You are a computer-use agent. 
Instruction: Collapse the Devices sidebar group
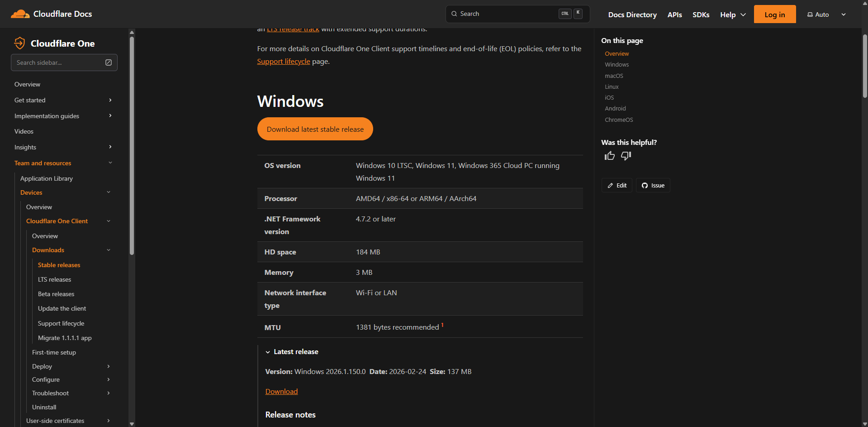(x=109, y=192)
